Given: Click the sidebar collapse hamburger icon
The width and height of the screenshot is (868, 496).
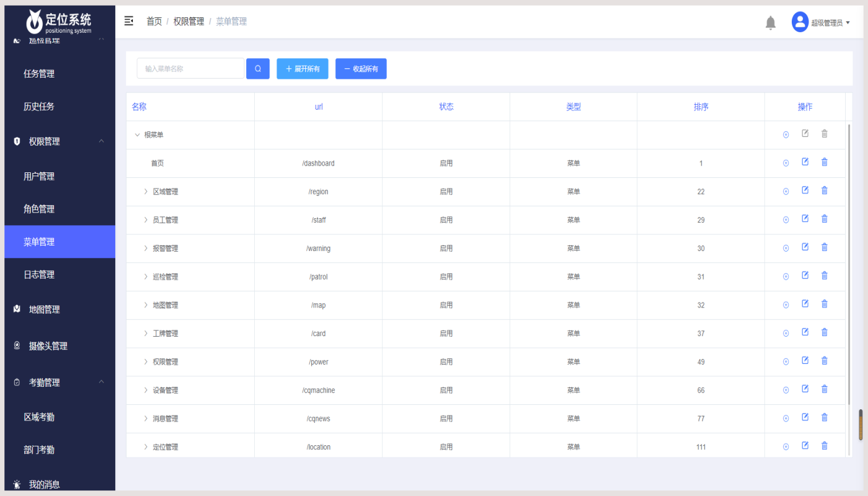Looking at the screenshot, I should pos(129,22).
